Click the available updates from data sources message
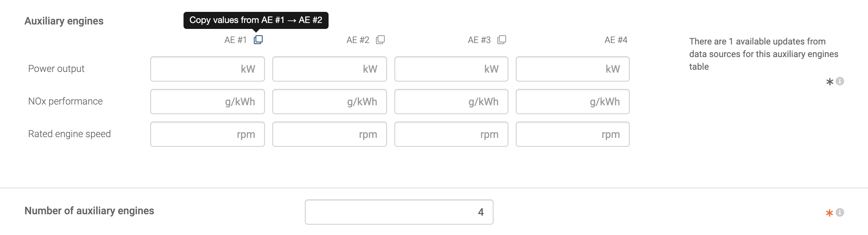This screenshot has width=868, height=235. click(764, 54)
